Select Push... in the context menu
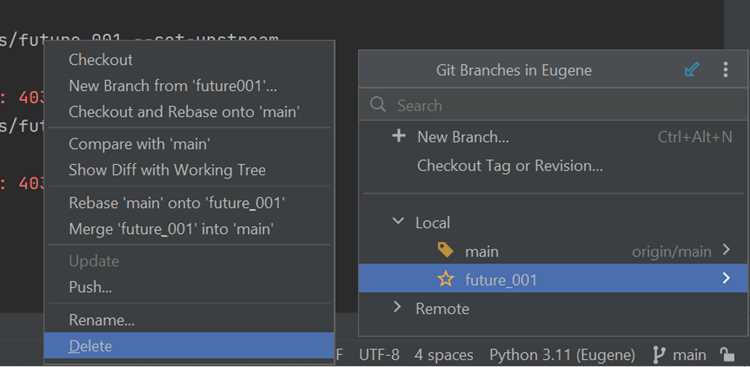Screen dimensions: 750x367 pos(189,287)
